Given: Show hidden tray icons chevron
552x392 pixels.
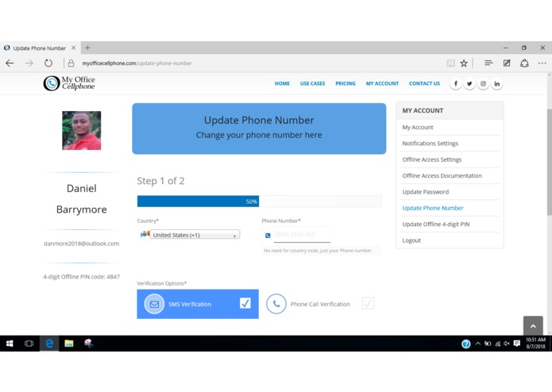Looking at the screenshot, I should tap(477, 344).
